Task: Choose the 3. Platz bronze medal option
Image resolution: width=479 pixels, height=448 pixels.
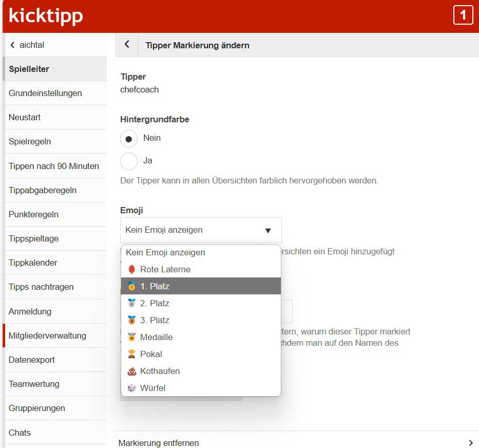Action: coord(155,320)
